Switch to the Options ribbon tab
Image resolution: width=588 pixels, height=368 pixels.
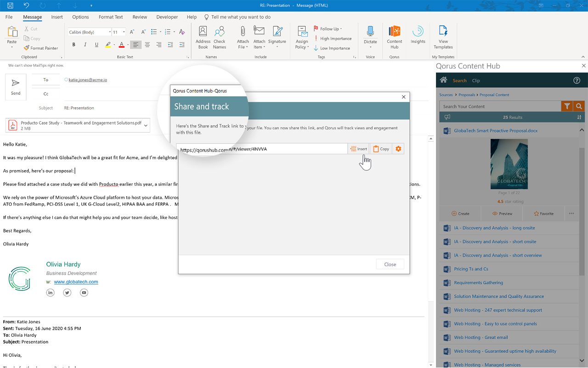(80, 17)
